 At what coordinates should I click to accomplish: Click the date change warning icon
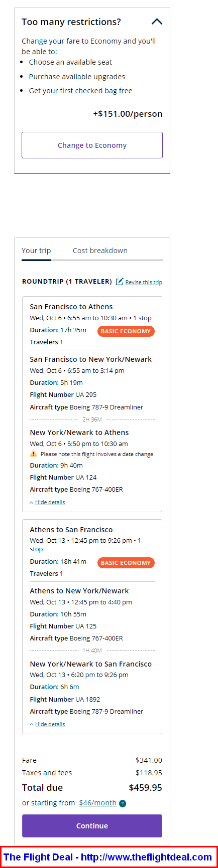point(33,454)
